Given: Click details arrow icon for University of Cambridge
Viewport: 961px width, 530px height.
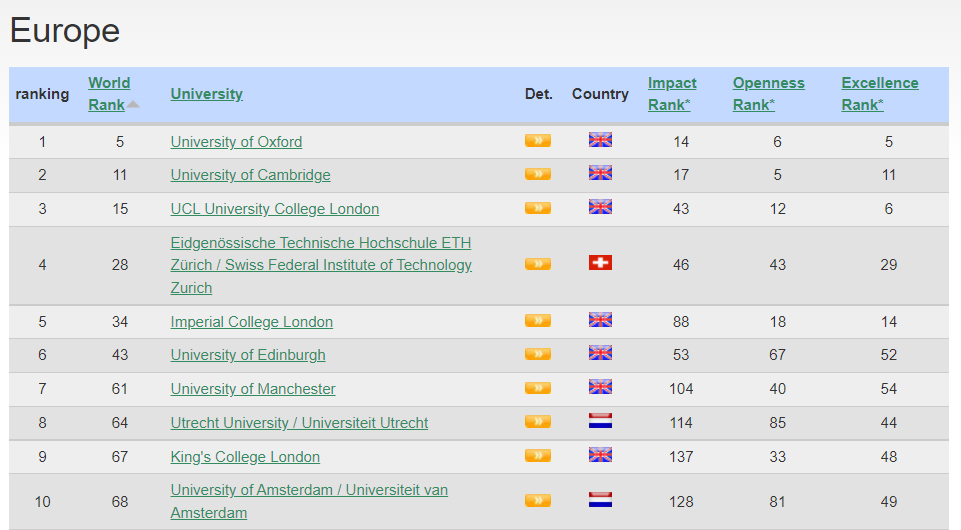Looking at the screenshot, I should coord(538,174).
